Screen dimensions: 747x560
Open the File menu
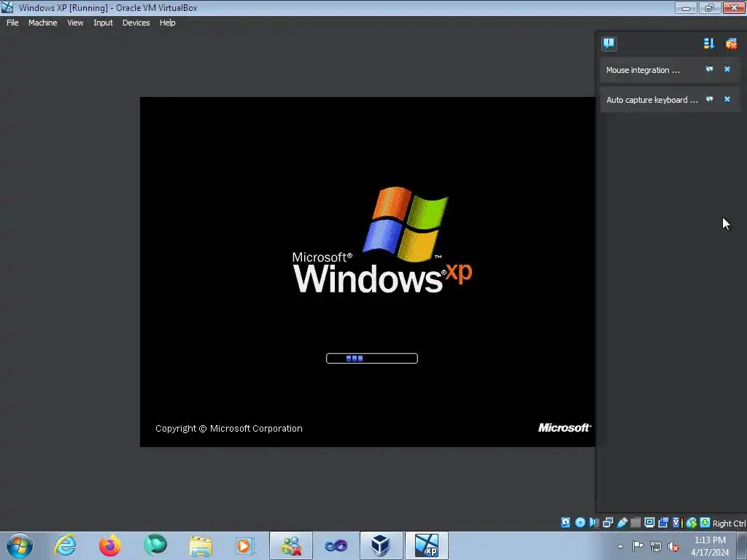[12, 23]
